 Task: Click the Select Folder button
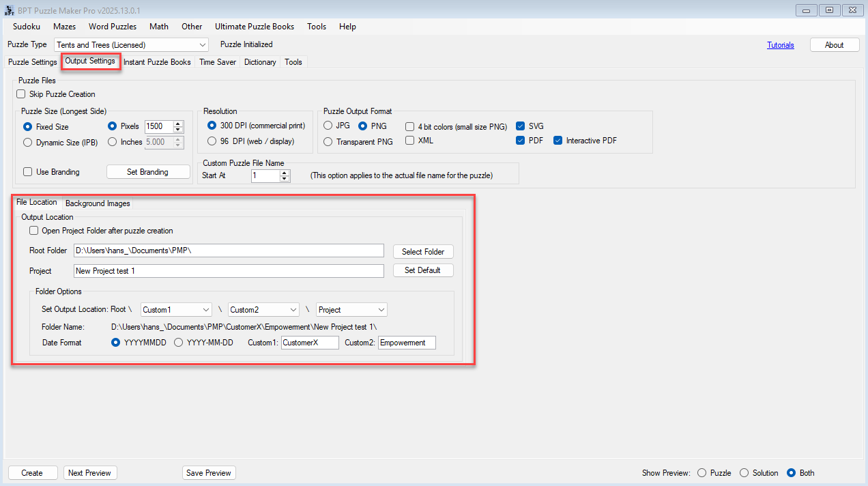423,252
